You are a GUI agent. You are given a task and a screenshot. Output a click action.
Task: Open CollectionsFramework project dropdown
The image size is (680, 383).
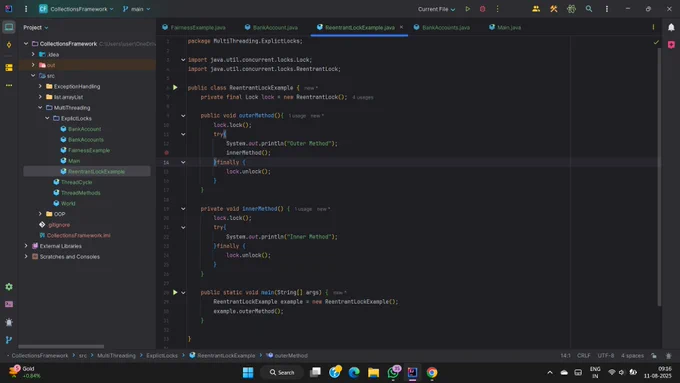(x=76, y=9)
